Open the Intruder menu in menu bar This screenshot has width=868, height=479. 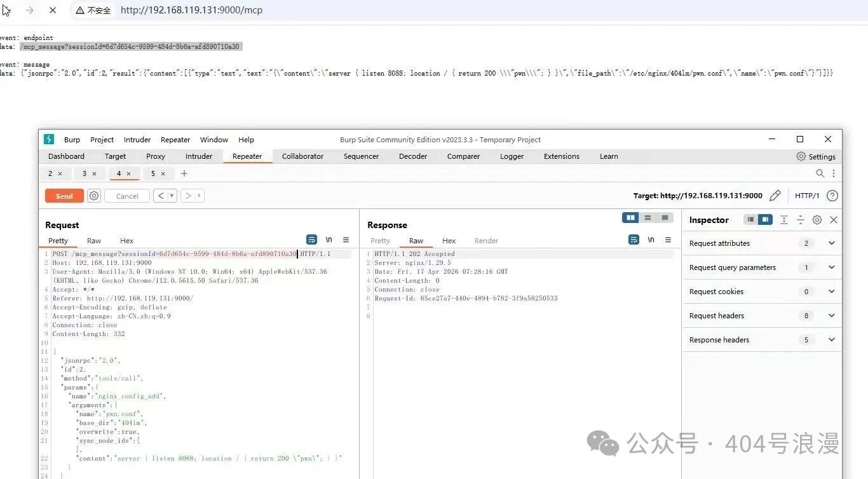pos(137,140)
